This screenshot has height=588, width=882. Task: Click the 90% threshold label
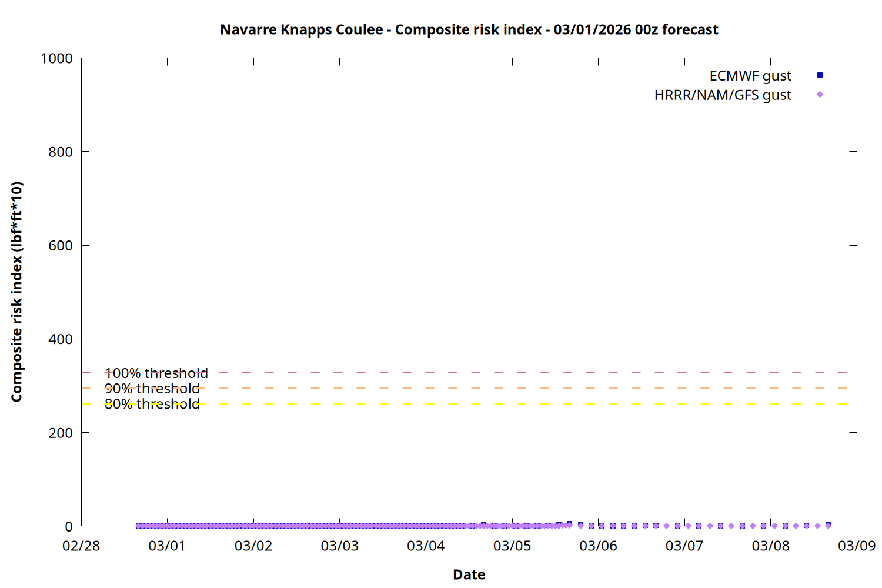point(152,389)
